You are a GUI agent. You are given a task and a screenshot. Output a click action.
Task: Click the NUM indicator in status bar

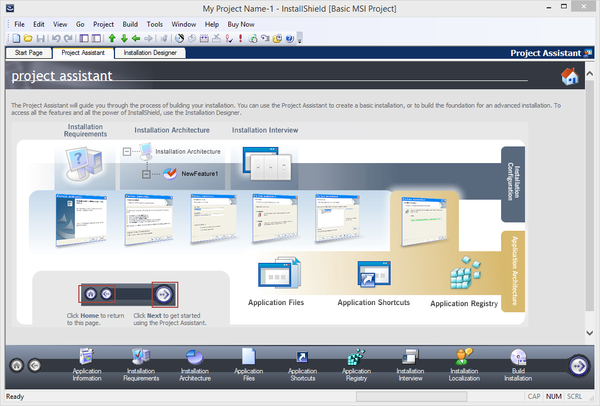554,396
